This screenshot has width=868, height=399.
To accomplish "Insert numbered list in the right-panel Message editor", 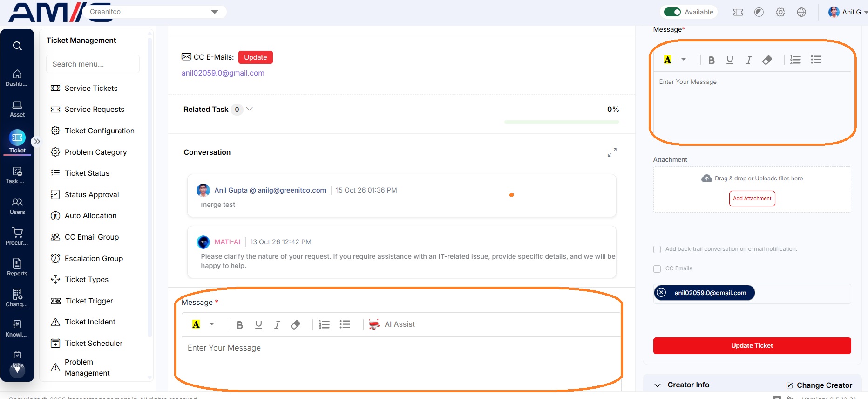I will (x=795, y=60).
